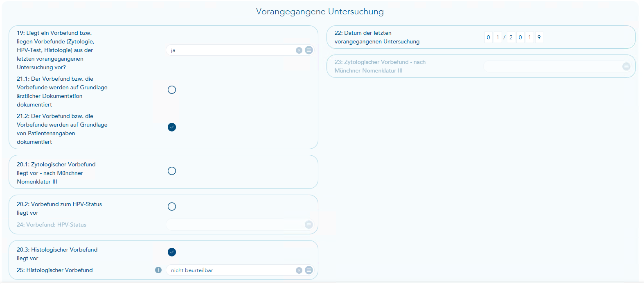Toggle 20.3 Histologischer Vorbefund liegt vor
This screenshot has width=644, height=286.
point(172,252)
